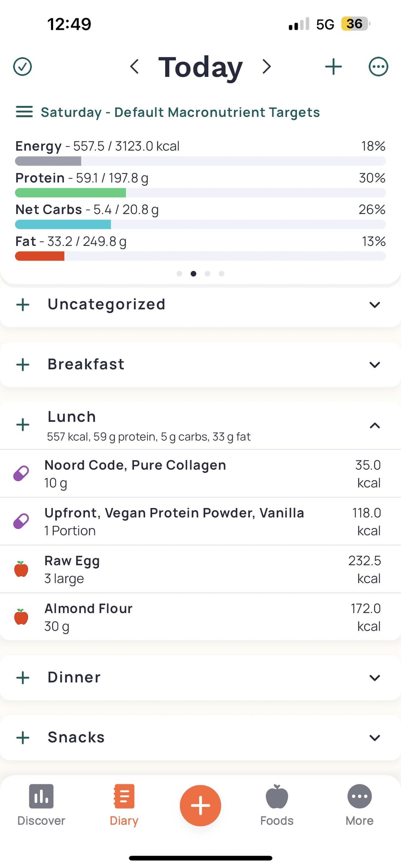The image size is (401, 868).
Task: Go to previous day arrow
Action: (x=134, y=67)
